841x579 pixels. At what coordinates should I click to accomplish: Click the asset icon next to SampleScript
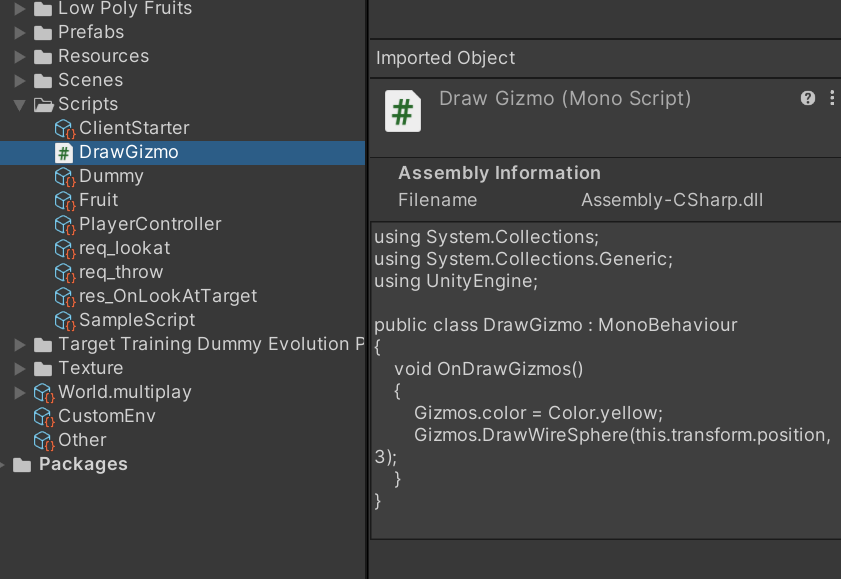tap(65, 320)
